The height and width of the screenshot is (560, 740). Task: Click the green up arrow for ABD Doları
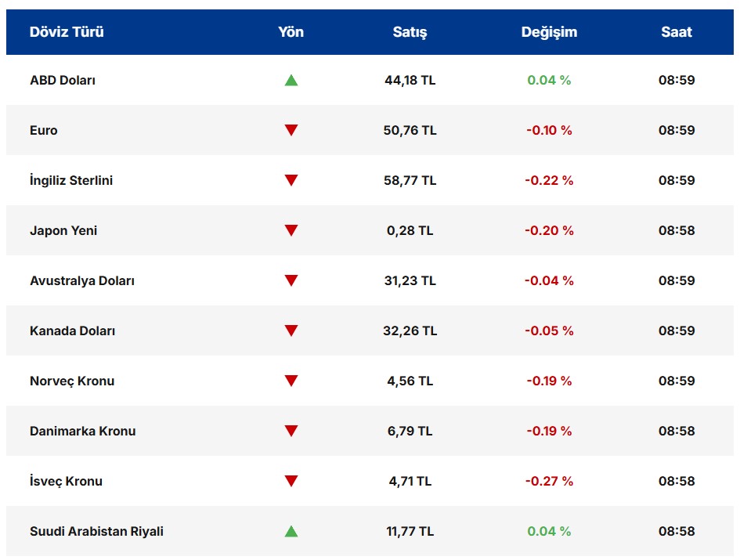click(291, 80)
